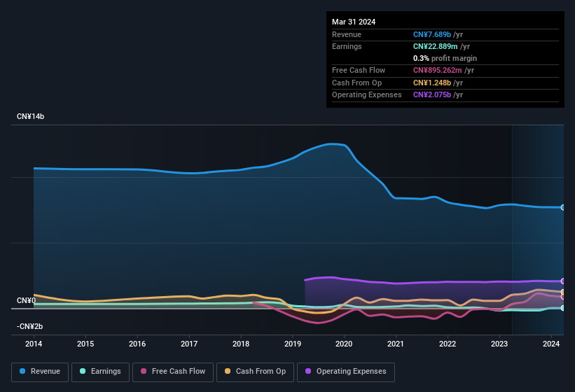Screen dimensions: 575x392
Task: Toggle the Earnings legend series
Action: pyautogui.click(x=99, y=371)
